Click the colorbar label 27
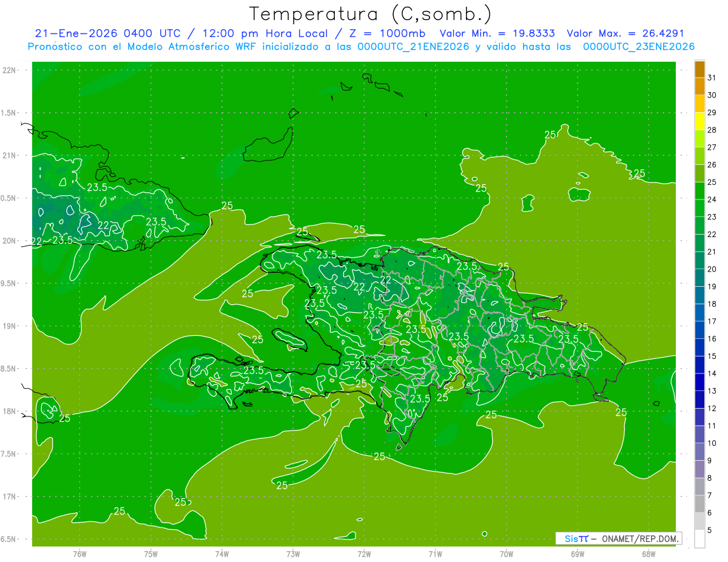728x562 pixels. click(712, 147)
